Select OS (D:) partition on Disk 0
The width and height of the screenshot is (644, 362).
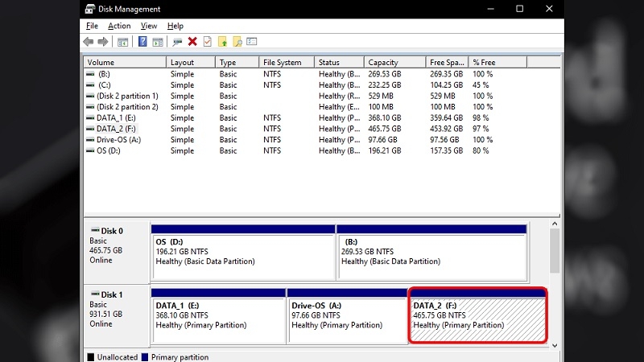(x=243, y=253)
